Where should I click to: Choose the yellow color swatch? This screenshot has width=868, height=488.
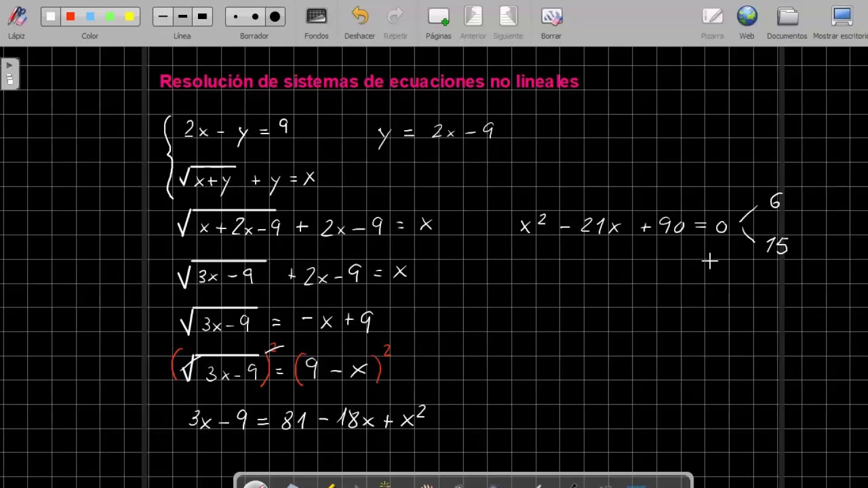[x=130, y=16]
